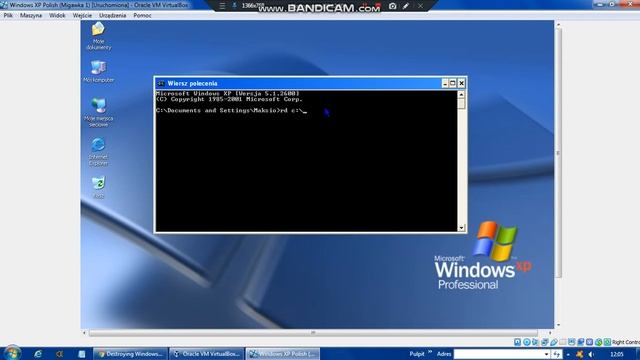Image resolution: width=640 pixels, height=360 pixels.
Task: Open the Widok menu
Action: (x=57, y=16)
